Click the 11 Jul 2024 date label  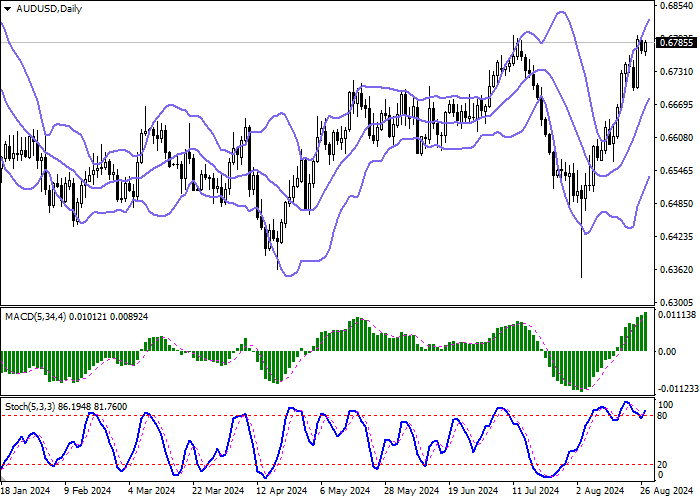536,491
